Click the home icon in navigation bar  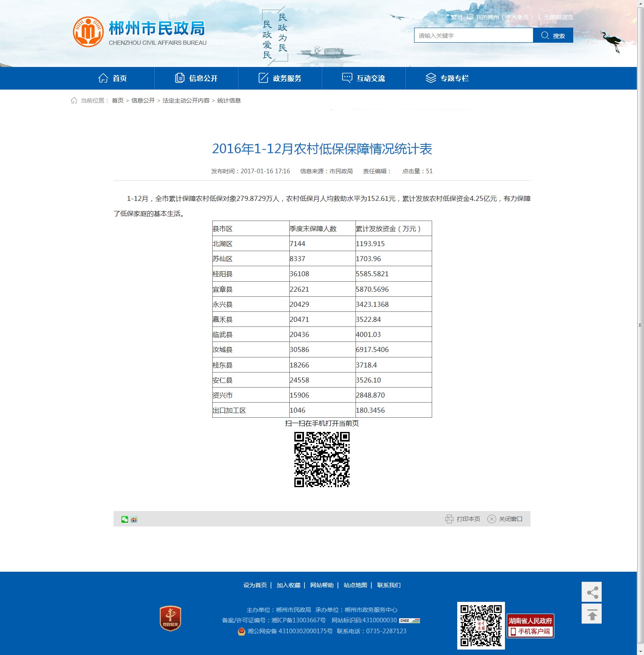(x=103, y=78)
